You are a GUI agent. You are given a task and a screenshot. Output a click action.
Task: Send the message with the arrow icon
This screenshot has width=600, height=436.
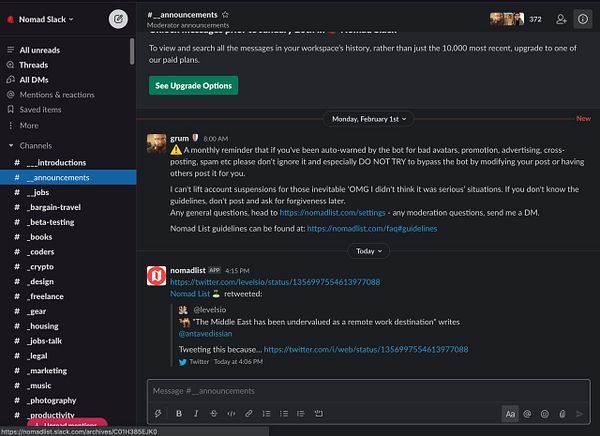click(580, 414)
